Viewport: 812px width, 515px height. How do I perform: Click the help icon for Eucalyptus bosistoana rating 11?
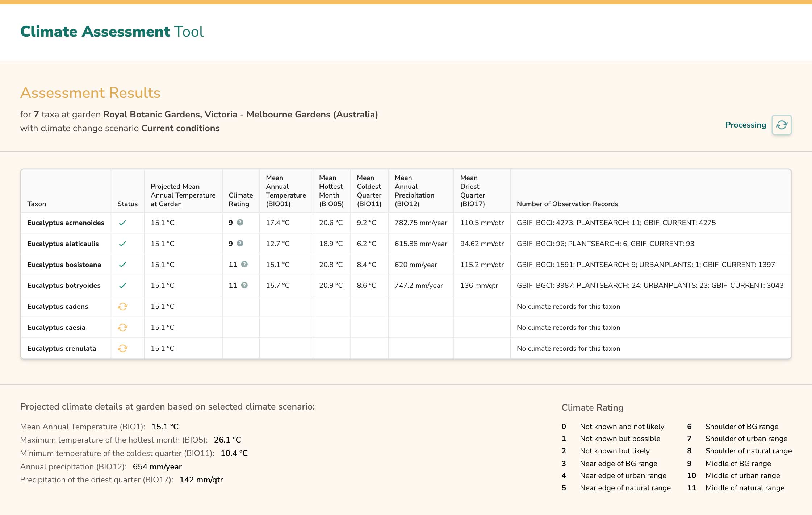tap(244, 265)
